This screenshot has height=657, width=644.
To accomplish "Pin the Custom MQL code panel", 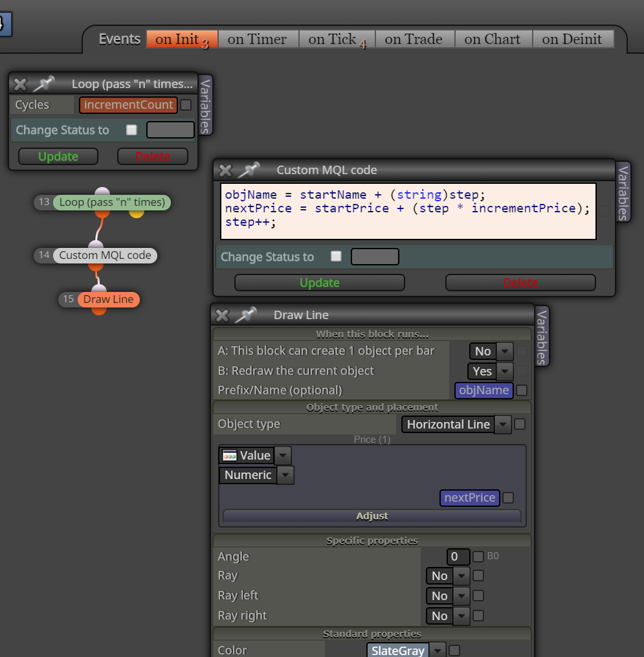I will tap(249, 170).
